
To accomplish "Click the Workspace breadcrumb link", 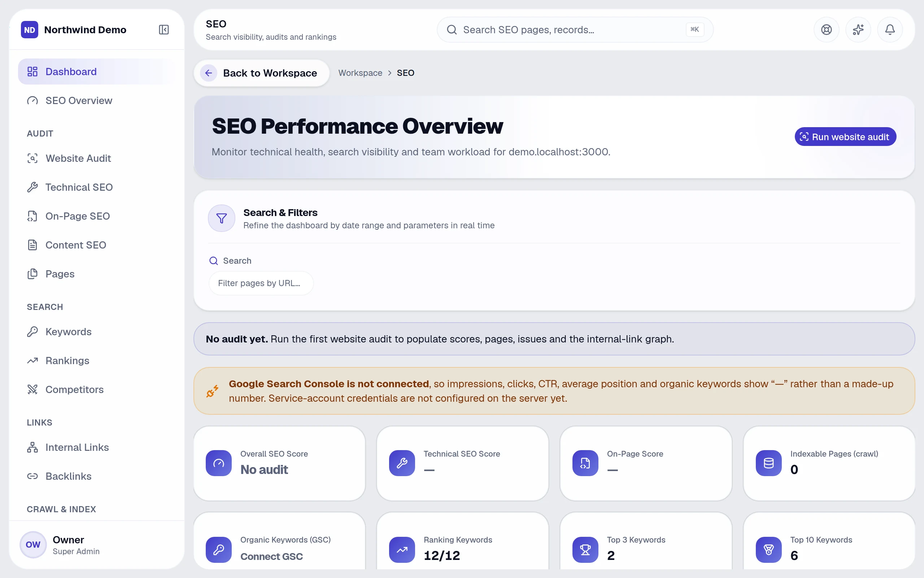I will 360,73.
